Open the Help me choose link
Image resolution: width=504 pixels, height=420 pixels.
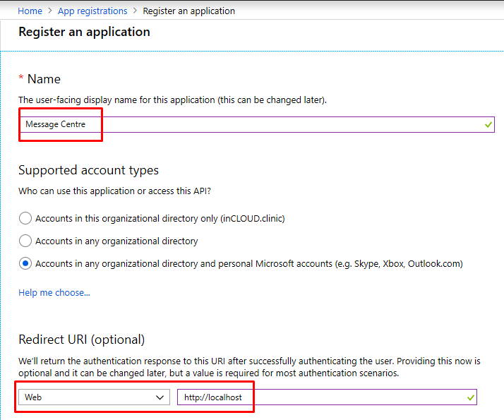pos(54,292)
